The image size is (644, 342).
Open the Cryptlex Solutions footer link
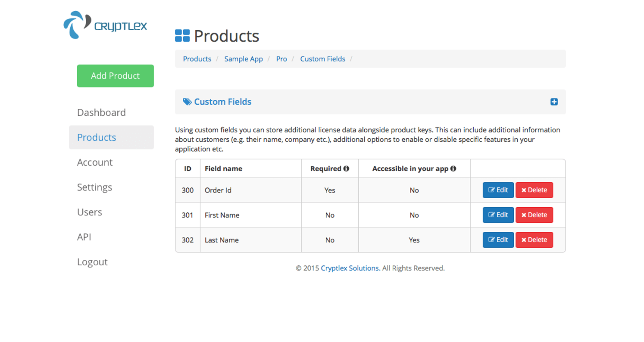point(350,268)
